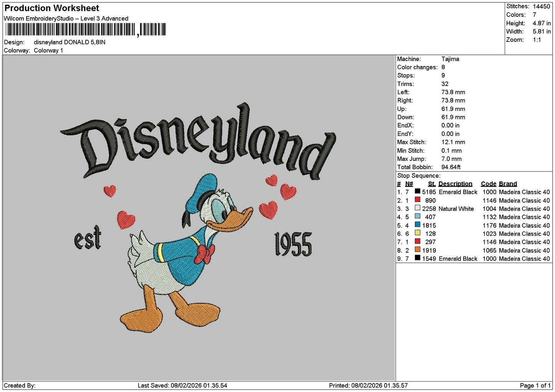Click the barcode under the worksheet title
This screenshot has width=555, height=392.
click(85, 30)
